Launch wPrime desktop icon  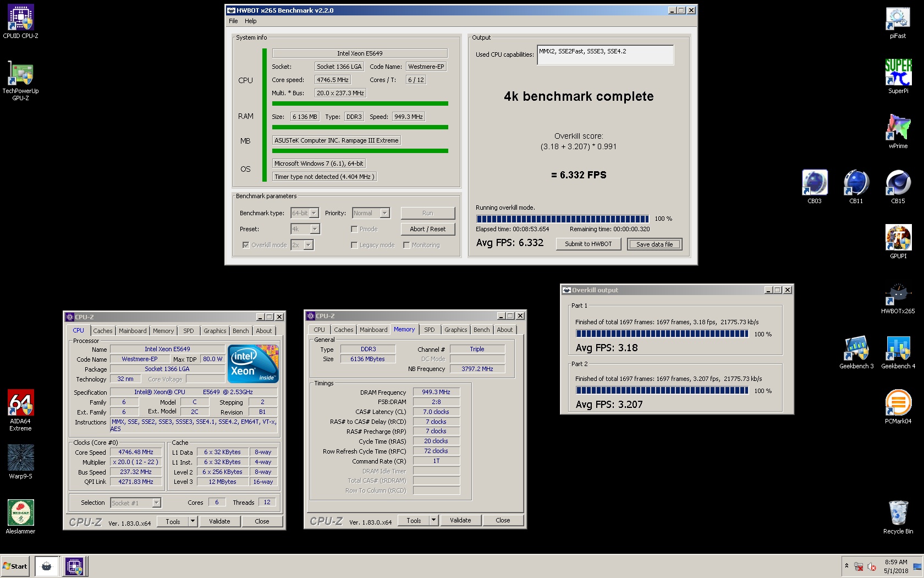[x=898, y=132]
